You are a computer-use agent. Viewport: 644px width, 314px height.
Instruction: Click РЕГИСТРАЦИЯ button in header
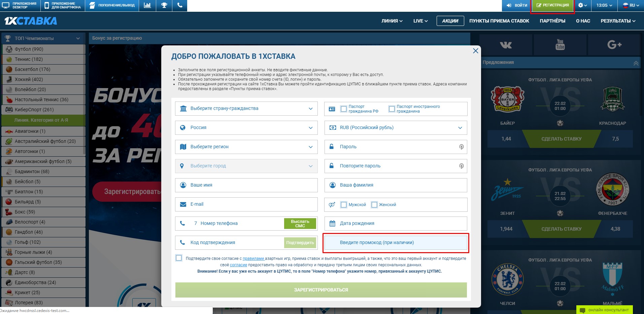click(552, 5)
